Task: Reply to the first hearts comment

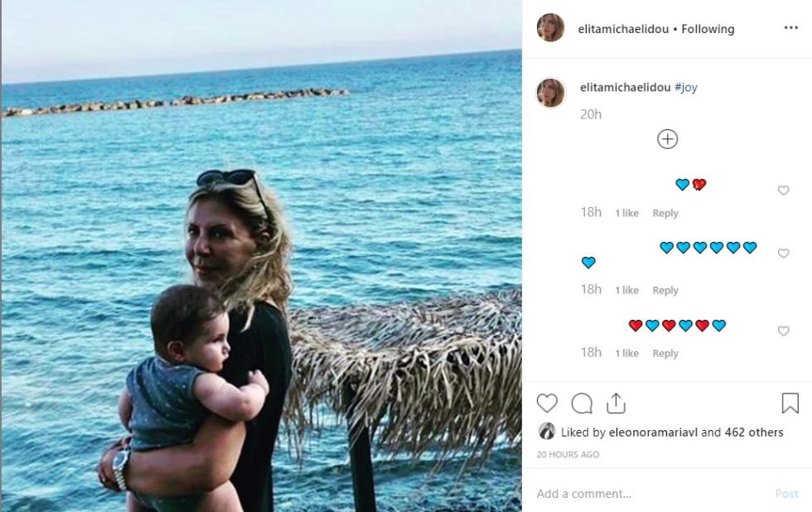Action: (665, 213)
